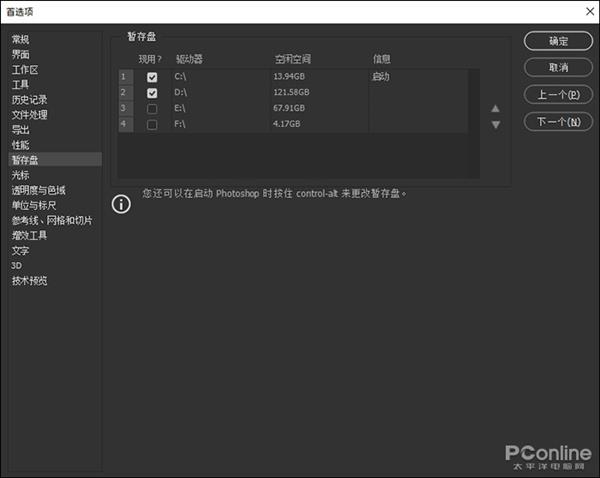
Task: Open 3D preferences
Action: point(16,266)
